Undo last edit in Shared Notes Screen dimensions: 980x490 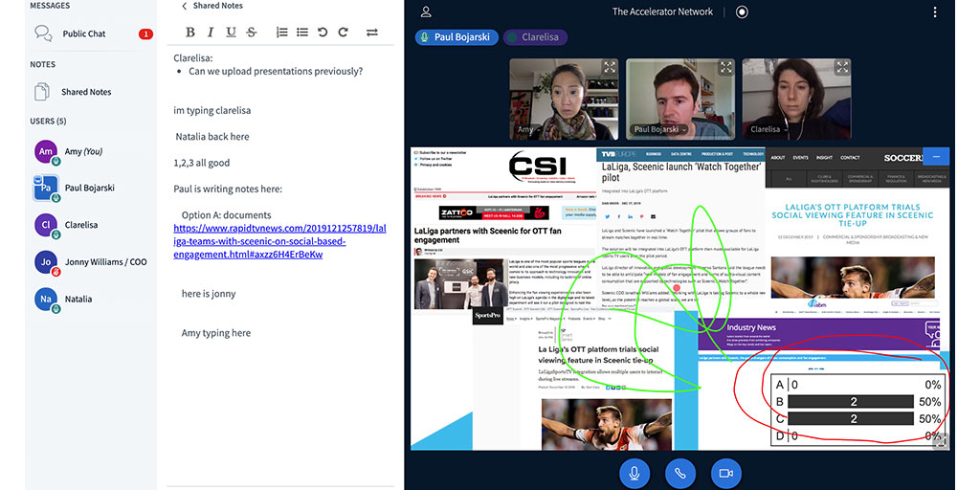pos(323,33)
